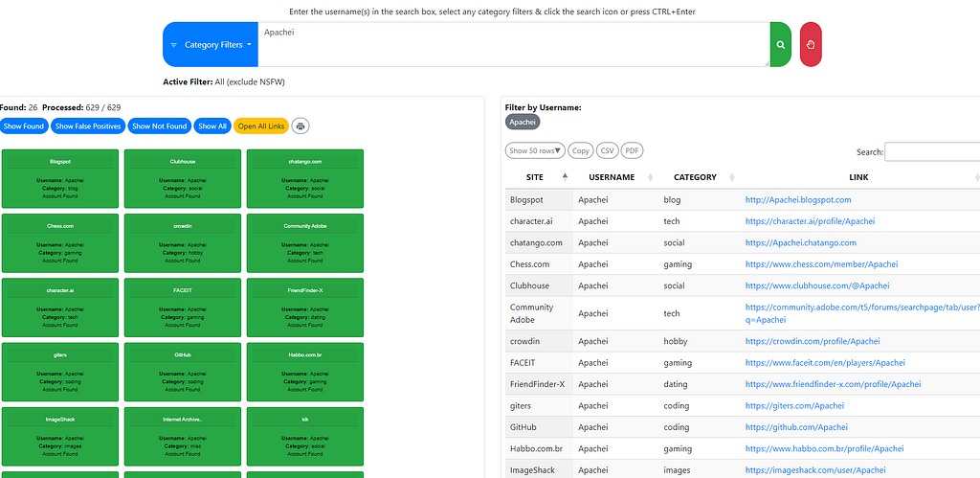Open the faceit.com players link
Viewport: 980px width, 478px height.
pyautogui.click(x=825, y=363)
